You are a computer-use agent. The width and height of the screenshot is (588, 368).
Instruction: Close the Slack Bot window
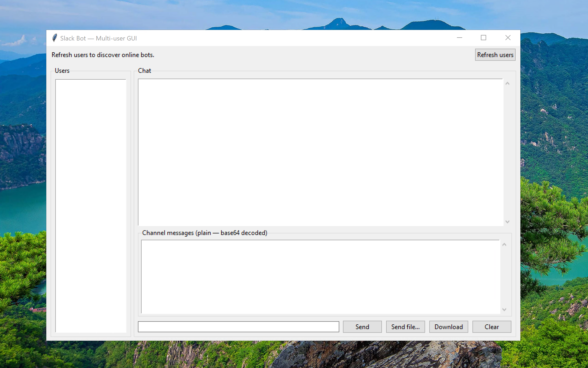tap(508, 38)
